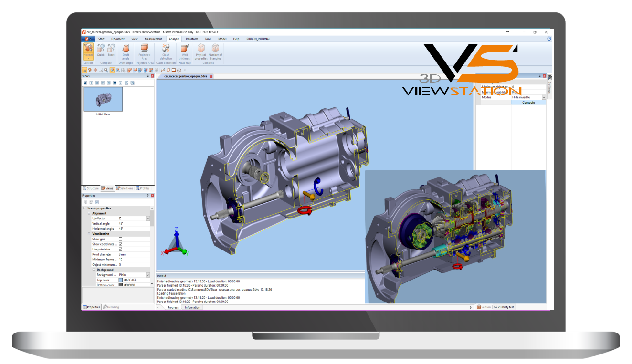This screenshot has height=364, width=632.
Task: Switch to the Profiles panel tab
Action: tap(143, 188)
